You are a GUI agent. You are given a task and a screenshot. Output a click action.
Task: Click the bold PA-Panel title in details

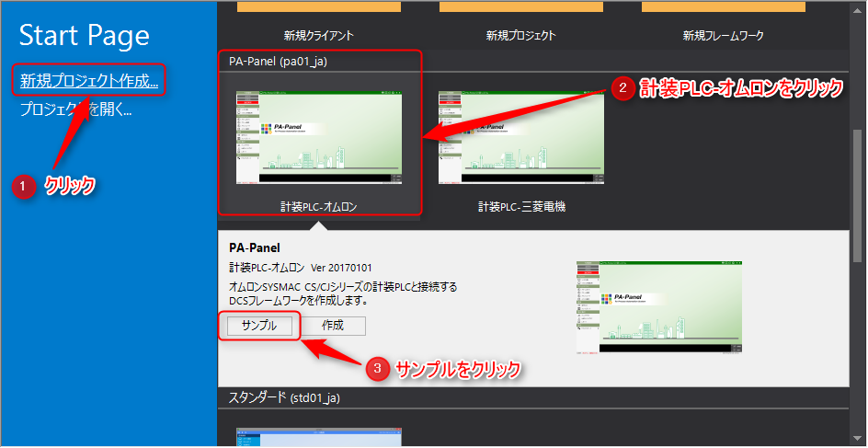coord(255,248)
